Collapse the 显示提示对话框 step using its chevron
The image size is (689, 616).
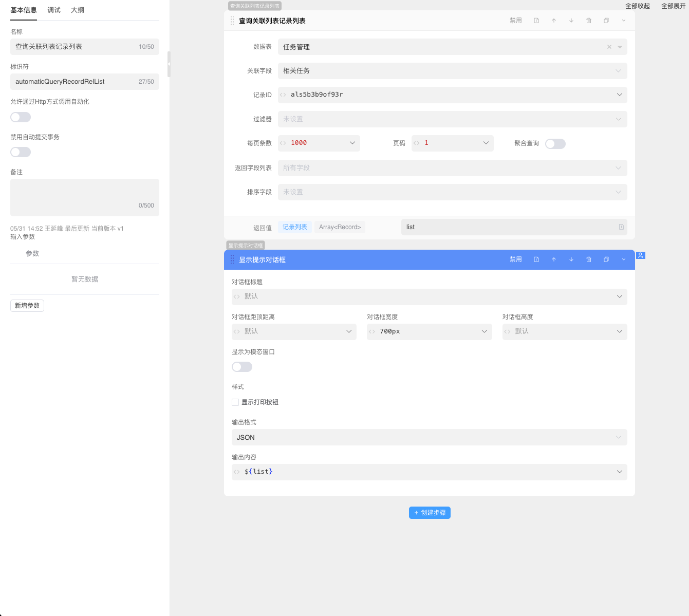coord(624,259)
